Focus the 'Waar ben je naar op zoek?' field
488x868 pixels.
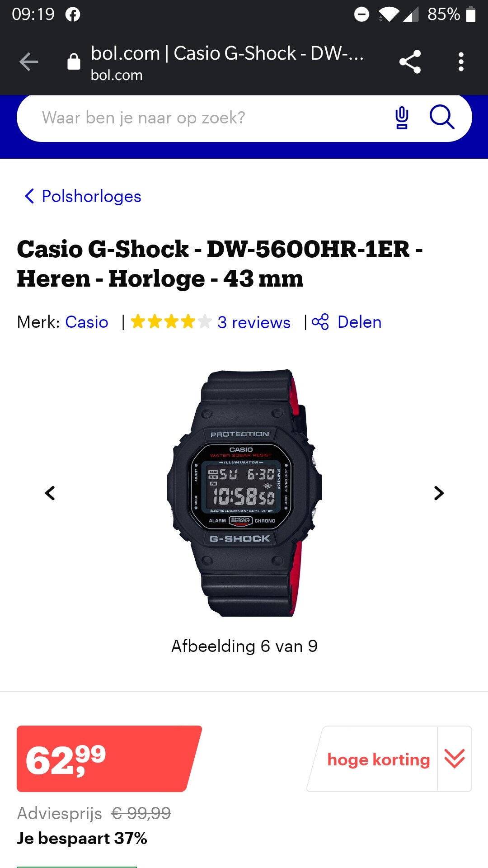(212, 118)
